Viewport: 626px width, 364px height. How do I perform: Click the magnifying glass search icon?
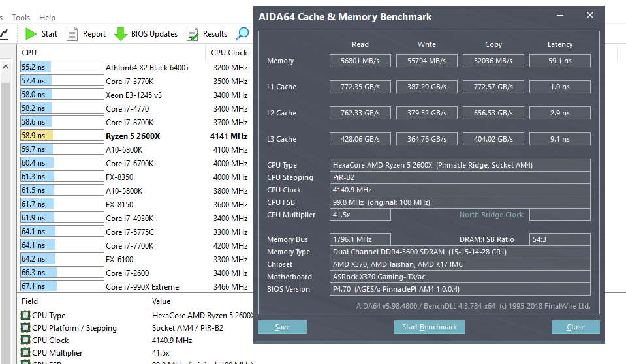242,34
